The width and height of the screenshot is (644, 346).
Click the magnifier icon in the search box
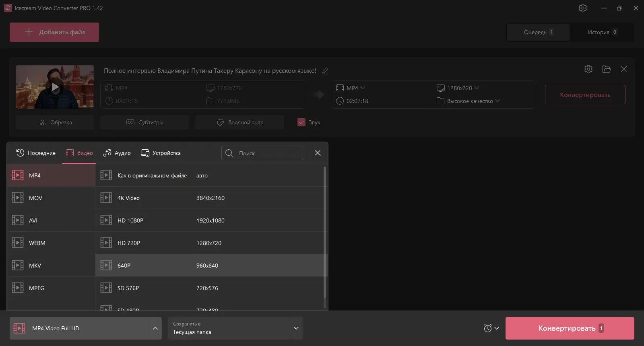pyautogui.click(x=229, y=153)
